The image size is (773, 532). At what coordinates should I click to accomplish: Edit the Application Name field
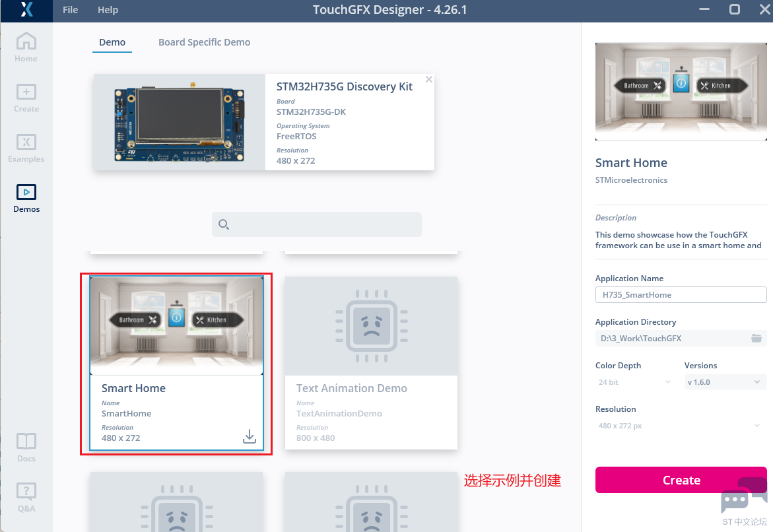click(681, 295)
